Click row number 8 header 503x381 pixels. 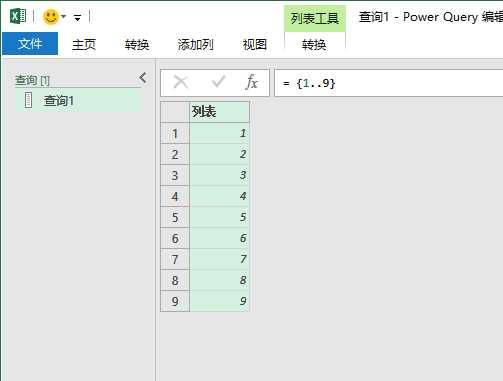(x=175, y=280)
